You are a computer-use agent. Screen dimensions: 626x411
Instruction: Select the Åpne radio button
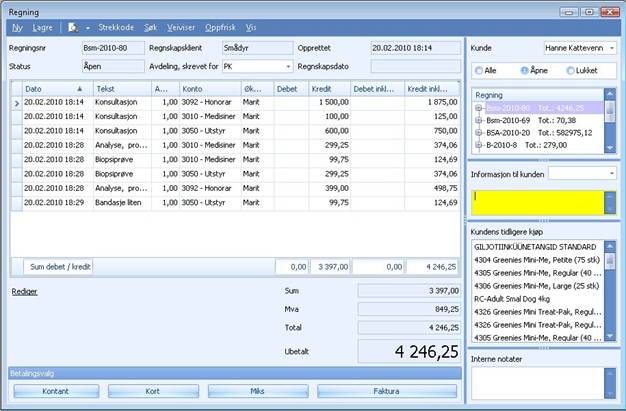pyautogui.click(x=525, y=71)
